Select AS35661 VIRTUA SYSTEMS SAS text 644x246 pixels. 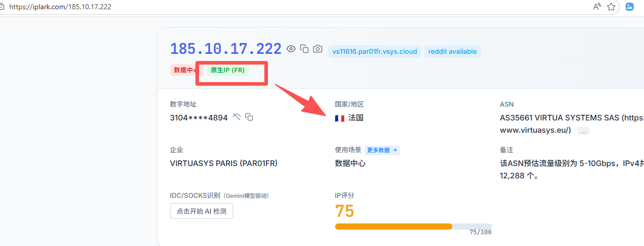(558, 118)
